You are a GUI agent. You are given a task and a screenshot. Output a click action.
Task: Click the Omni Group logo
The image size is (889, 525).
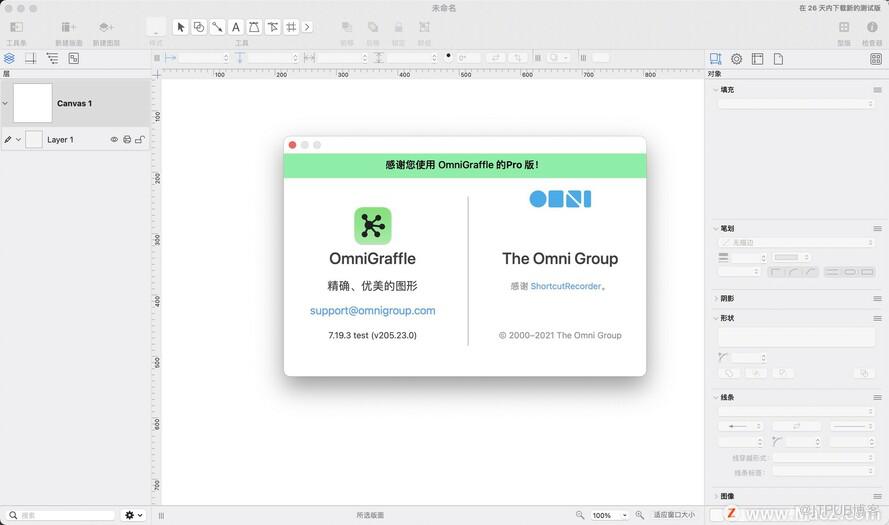pos(560,198)
